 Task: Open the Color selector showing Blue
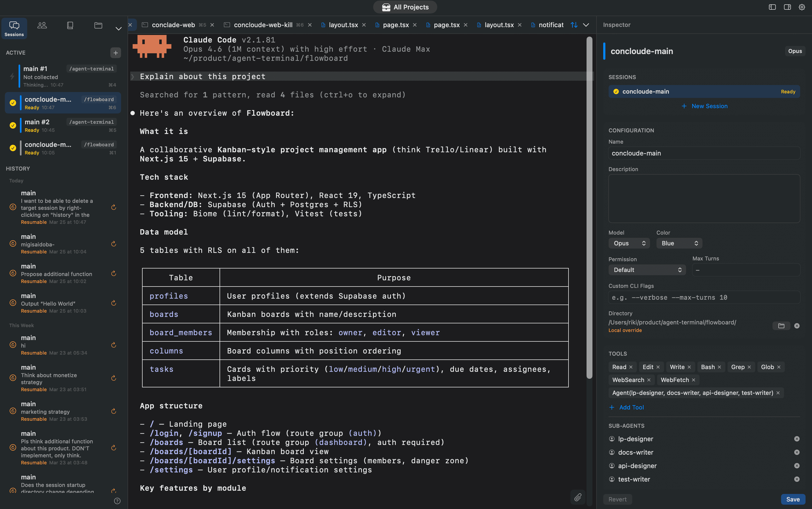pos(678,243)
